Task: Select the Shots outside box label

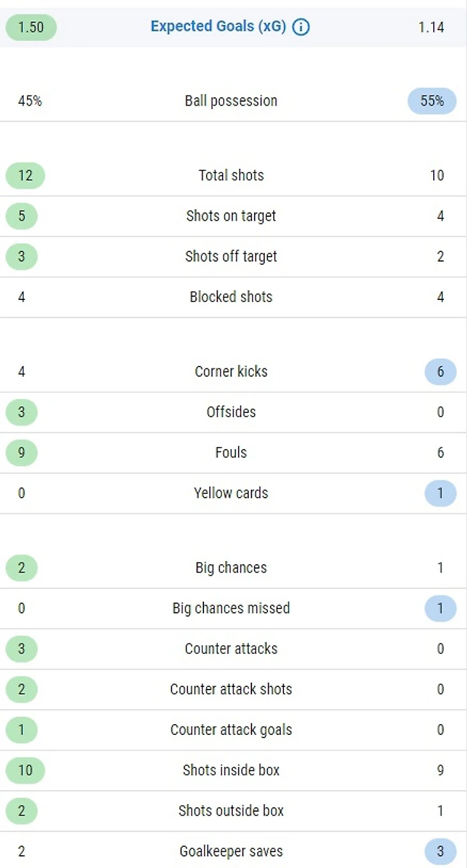Action: [x=231, y=810]
